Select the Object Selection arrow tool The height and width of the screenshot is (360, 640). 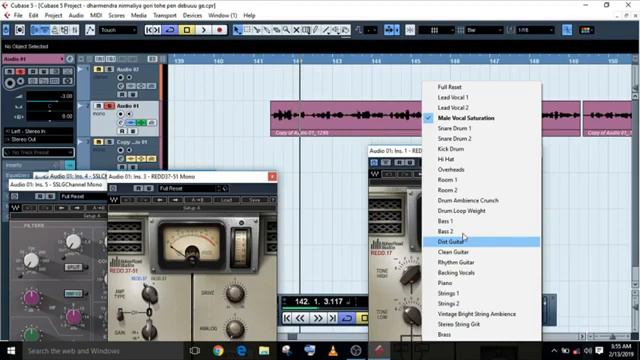(x=237, y=30)
